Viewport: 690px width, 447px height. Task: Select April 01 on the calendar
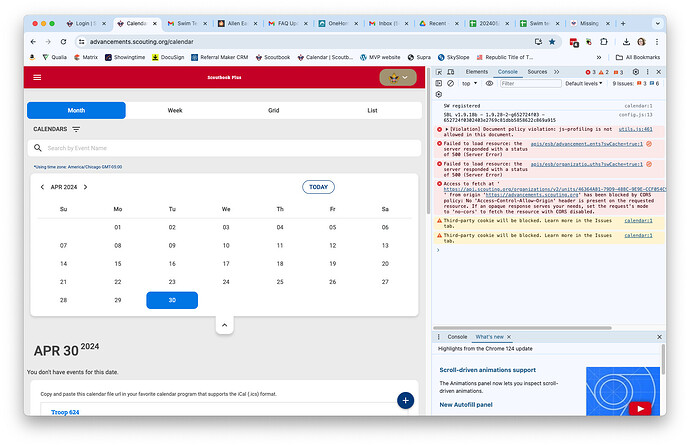[117, 227]
